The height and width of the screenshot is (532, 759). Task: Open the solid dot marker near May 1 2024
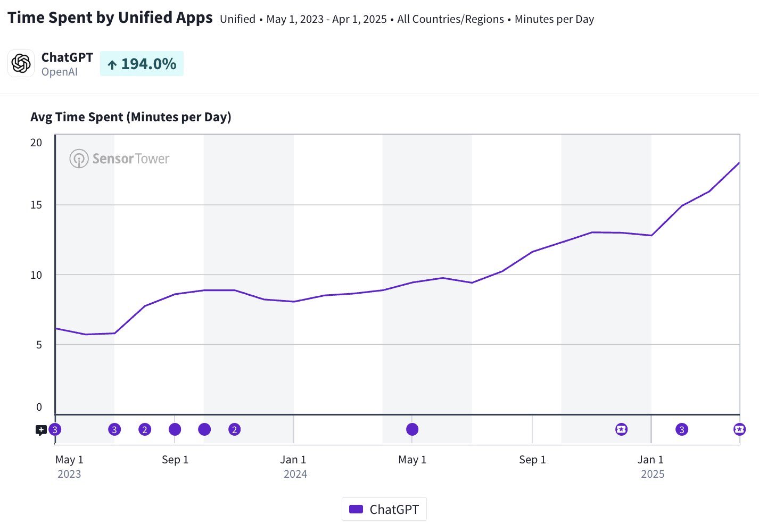[412, 429]
